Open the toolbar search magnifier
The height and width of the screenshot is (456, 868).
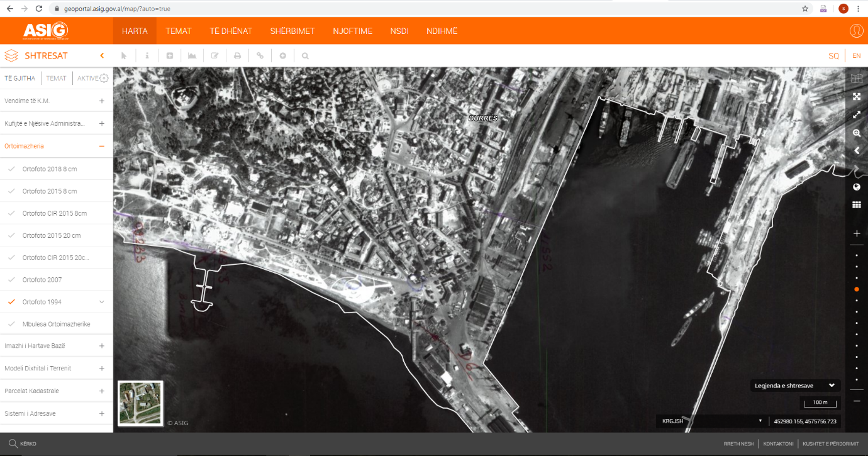pos(305,55)
